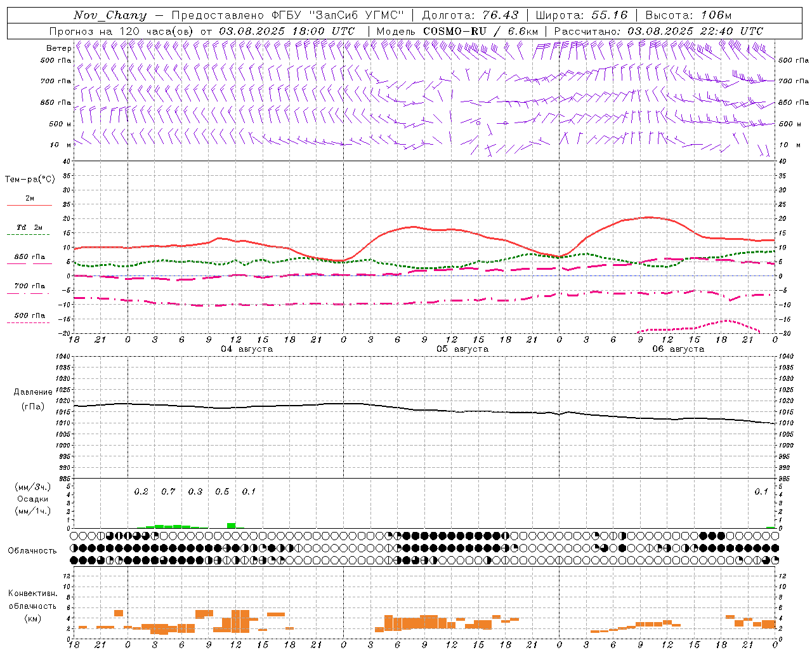This screenshot has width=812, height=650.
Task: Click the '05 августа' date label
Action: pos(462,349)
